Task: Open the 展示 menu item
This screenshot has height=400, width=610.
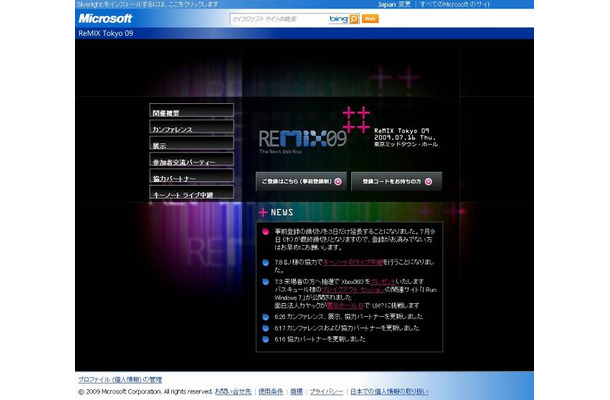Action: 191,143
